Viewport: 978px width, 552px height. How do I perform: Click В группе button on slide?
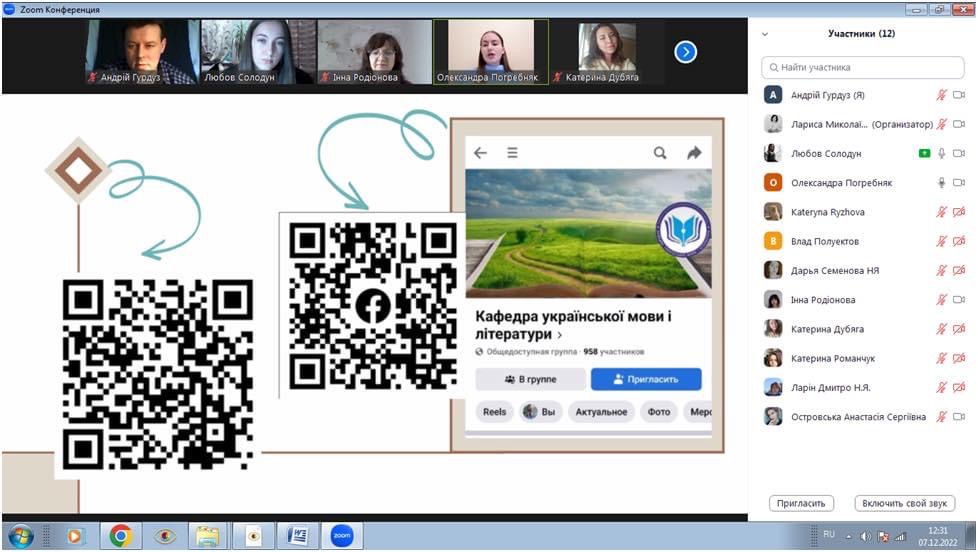point(531,379)
